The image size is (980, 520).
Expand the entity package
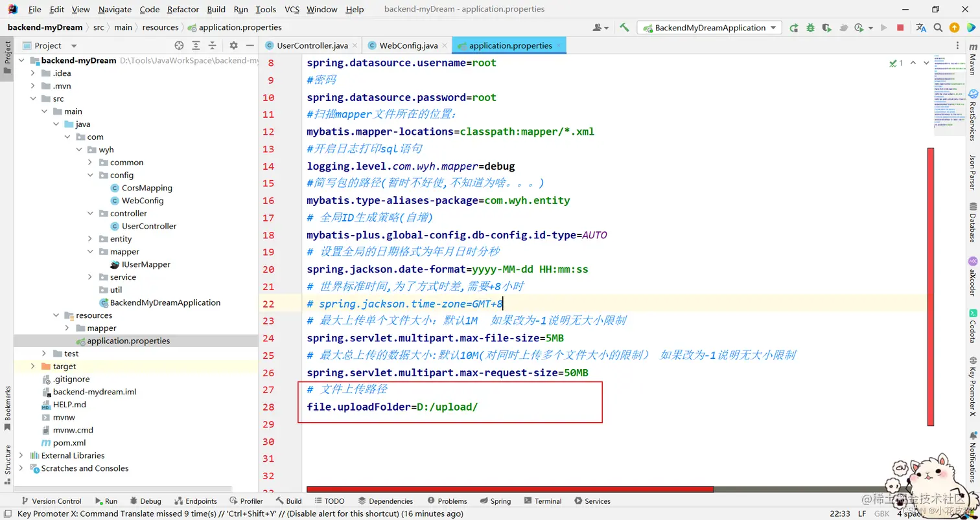coord(90,239)
